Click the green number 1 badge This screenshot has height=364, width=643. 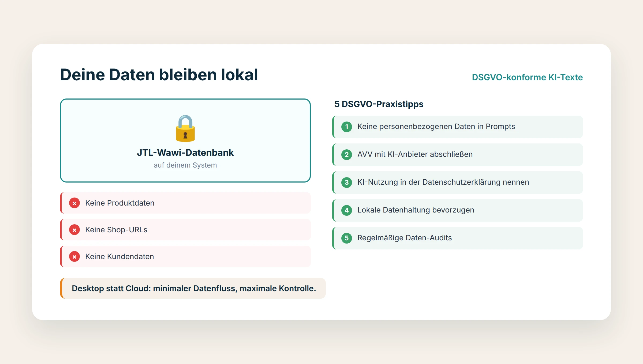click(347, 127)
